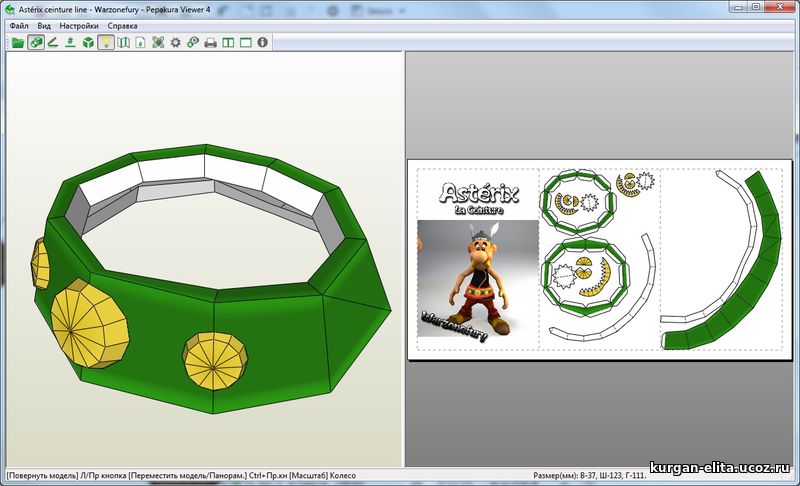Click the information circle toolbar icon
Viewport: 800px width, 486px height.
point(263,43)
